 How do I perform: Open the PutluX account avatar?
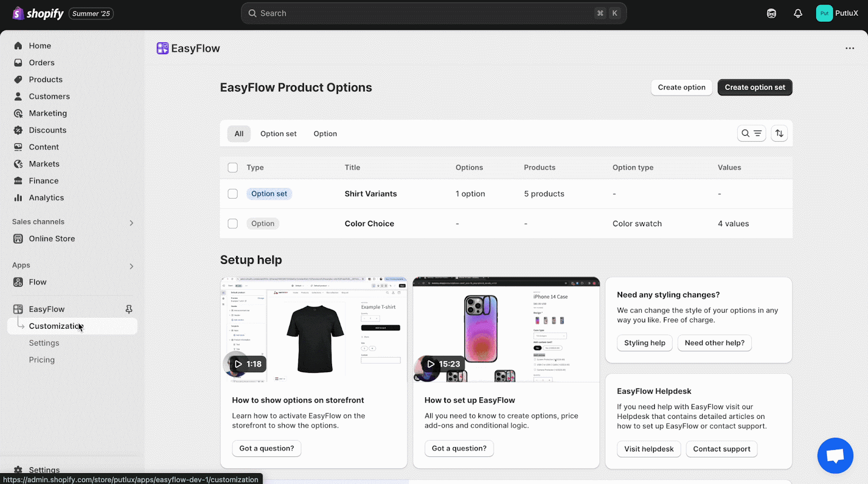(824, 14)
